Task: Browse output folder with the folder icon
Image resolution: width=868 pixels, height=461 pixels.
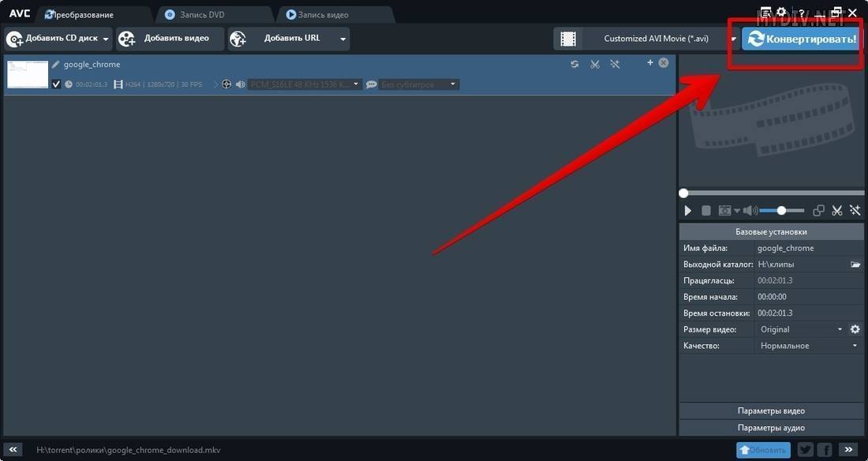Action: coord(856,264)
